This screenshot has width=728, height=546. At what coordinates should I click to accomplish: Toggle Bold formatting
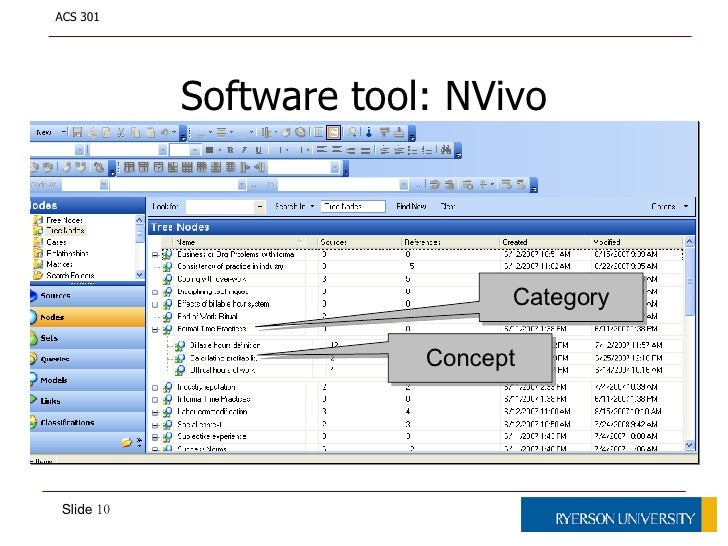coord(230,150)
